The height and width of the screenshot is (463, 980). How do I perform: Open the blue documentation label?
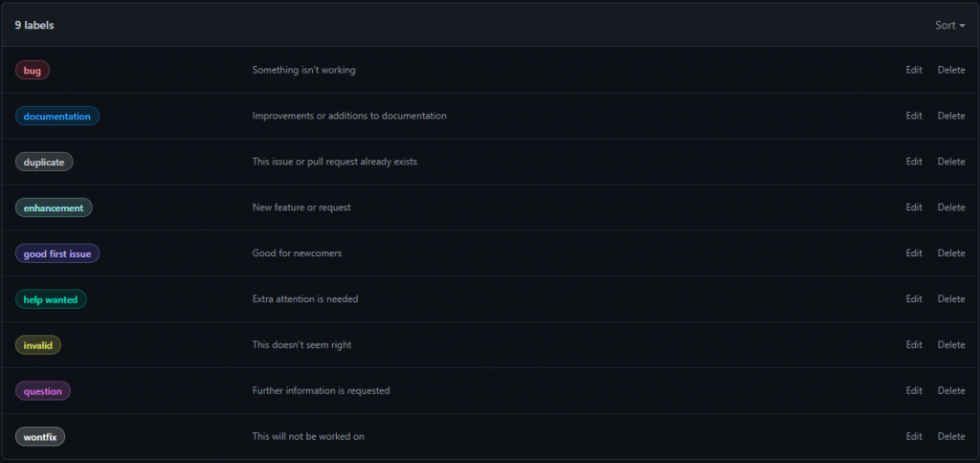click(57, 116)
